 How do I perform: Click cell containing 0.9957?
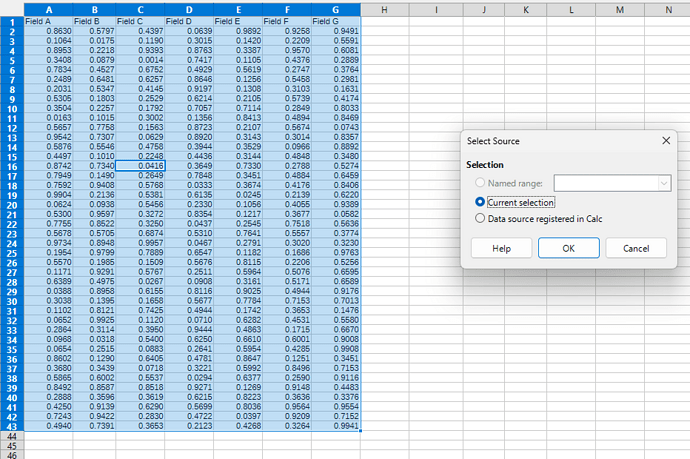pos(140,243)
